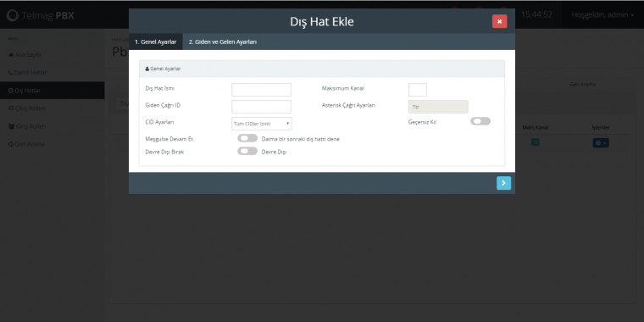Open Giden ve Gelen Ayarları tab
This screenshot has height=322, width=644.
tap(223, 42)
